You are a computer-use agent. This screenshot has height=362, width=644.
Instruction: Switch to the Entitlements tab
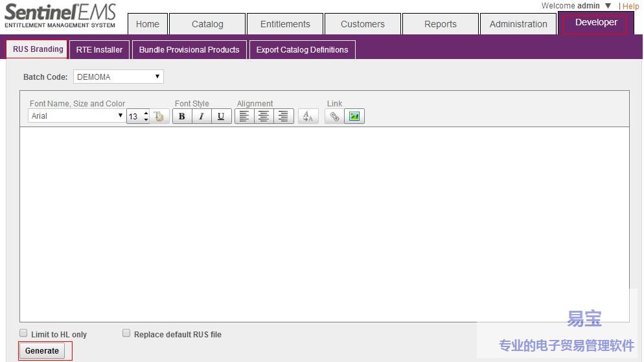(285, 24)
